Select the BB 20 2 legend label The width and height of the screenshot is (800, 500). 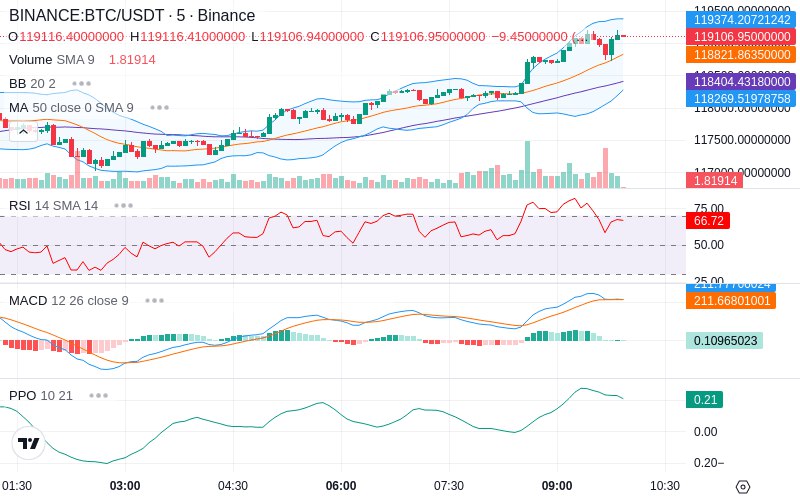coord(32,83)
